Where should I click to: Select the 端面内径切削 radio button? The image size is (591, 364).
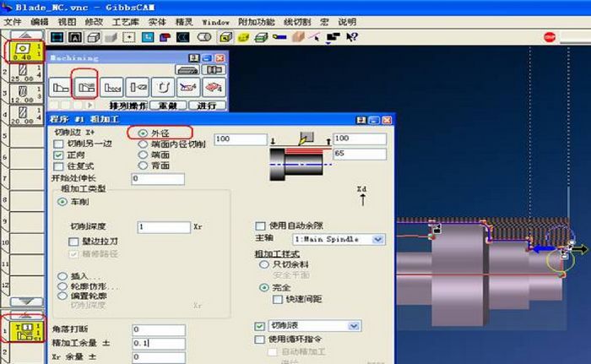[143, 144]
